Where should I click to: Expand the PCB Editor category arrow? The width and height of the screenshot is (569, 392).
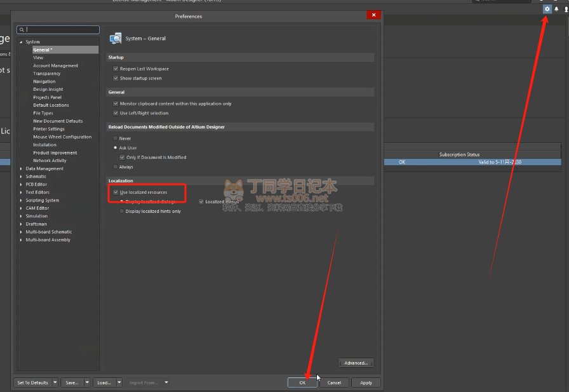(x=21, y=184)
